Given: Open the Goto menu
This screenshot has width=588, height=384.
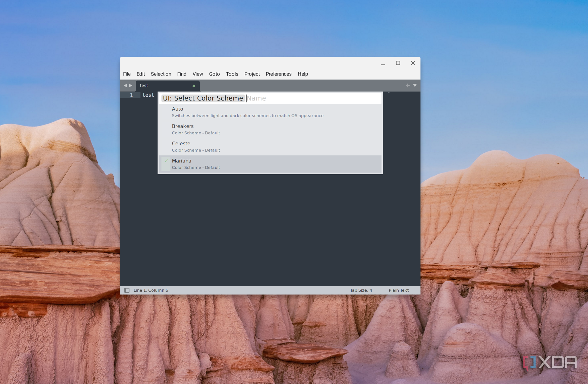Looking at the screenshot, I should click(x=215, y=74).
